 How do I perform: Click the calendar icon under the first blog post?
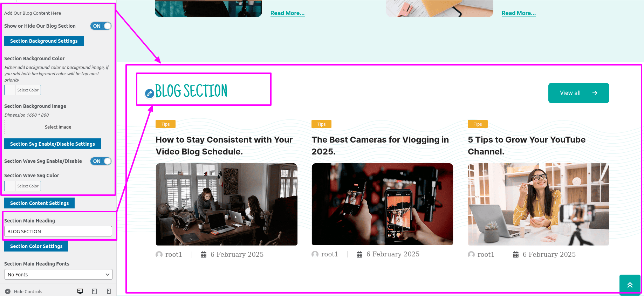click(204, 255)
